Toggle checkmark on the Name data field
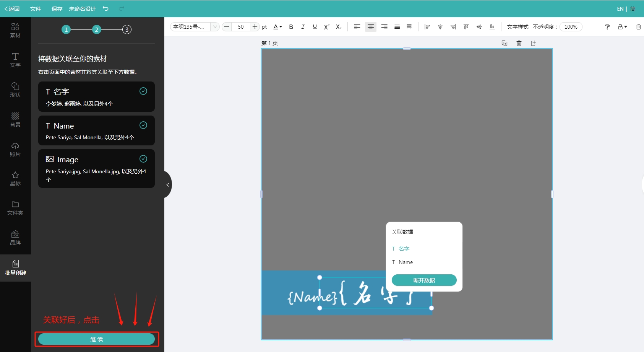The height and width of the screenshot is (352, 644). click(x=143, y=125)
